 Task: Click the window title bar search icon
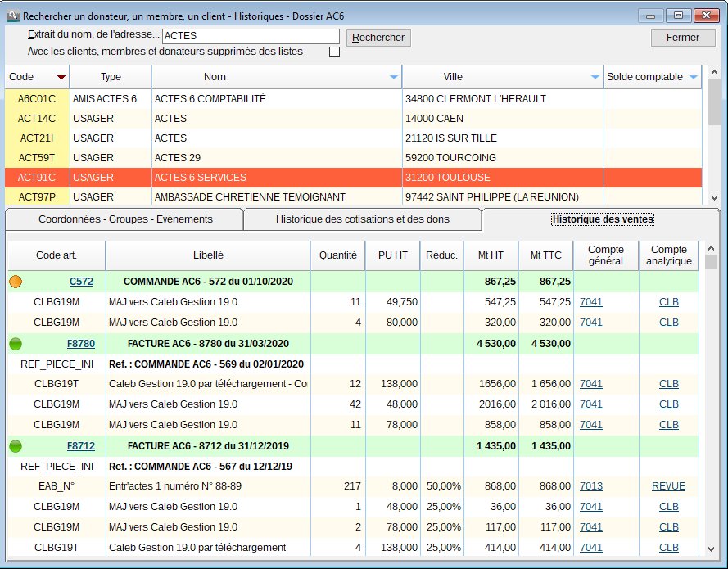pos(13,16)
